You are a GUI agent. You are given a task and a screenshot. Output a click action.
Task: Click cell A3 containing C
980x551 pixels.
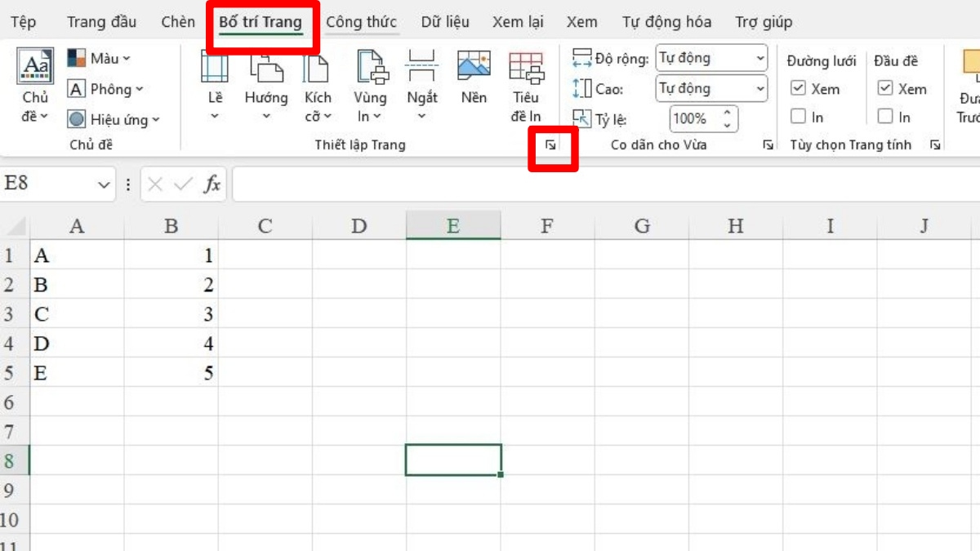pos(77,313)
